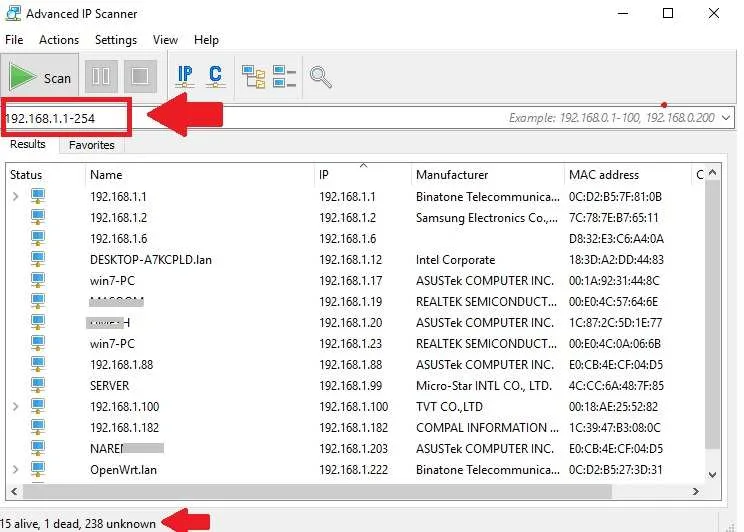Click the IP address range input field

[300, 118]
